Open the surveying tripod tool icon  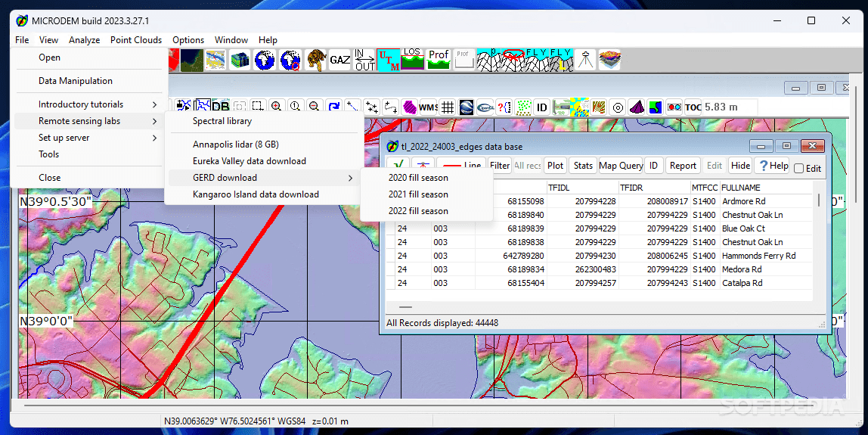[585, 59]
